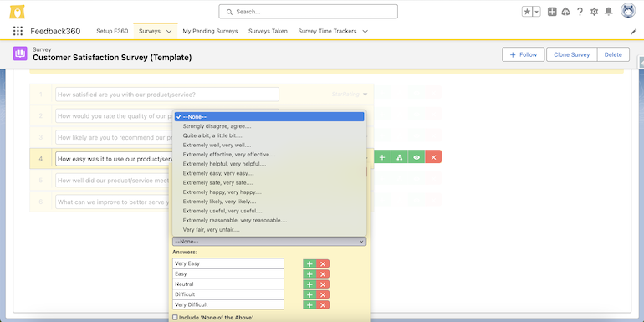This screenshot has height=322, width=644.
Task: Open the App Launcher grid icon
Action: point(18,31)
